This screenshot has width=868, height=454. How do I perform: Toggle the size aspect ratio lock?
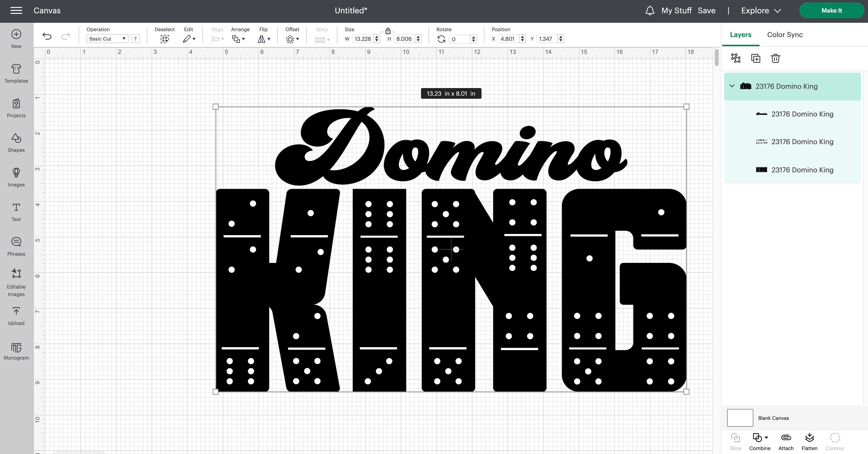(x=388, y=31)
